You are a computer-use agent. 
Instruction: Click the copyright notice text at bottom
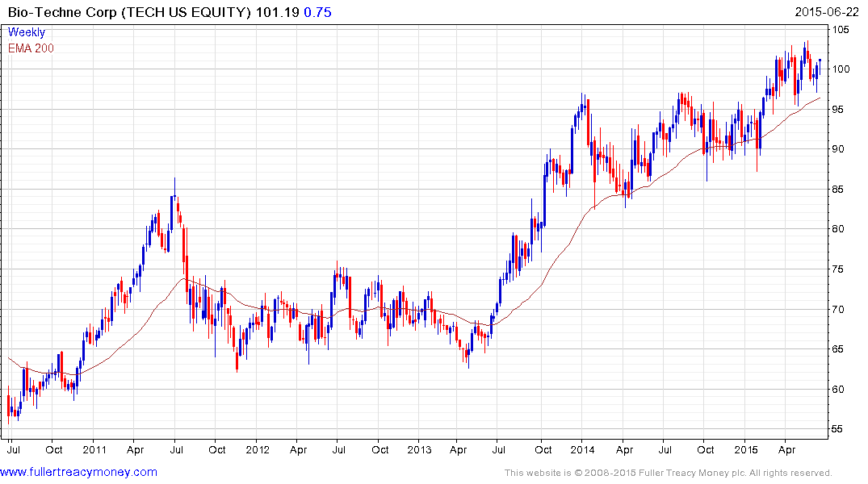click(669, 473)
